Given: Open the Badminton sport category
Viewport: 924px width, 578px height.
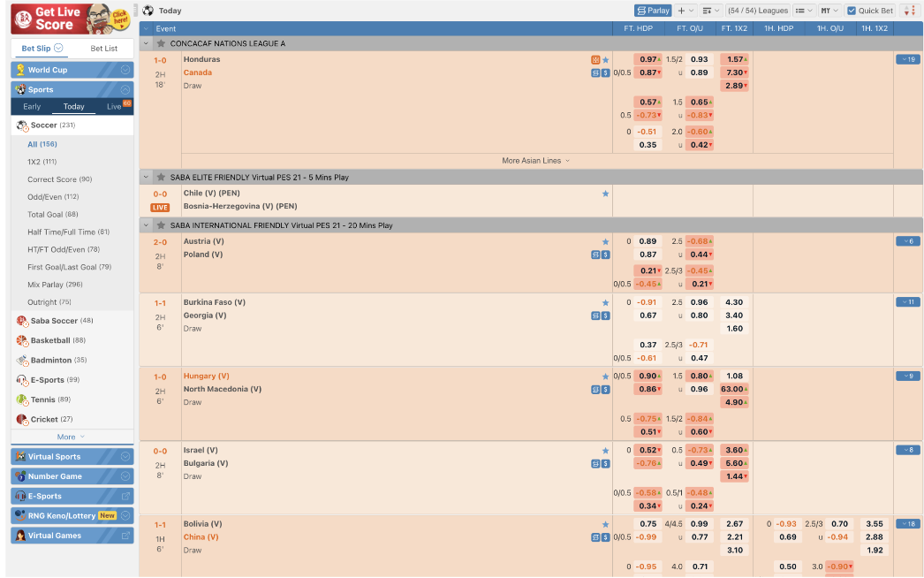Looking at the screenshot, I should tap(49, 361).
